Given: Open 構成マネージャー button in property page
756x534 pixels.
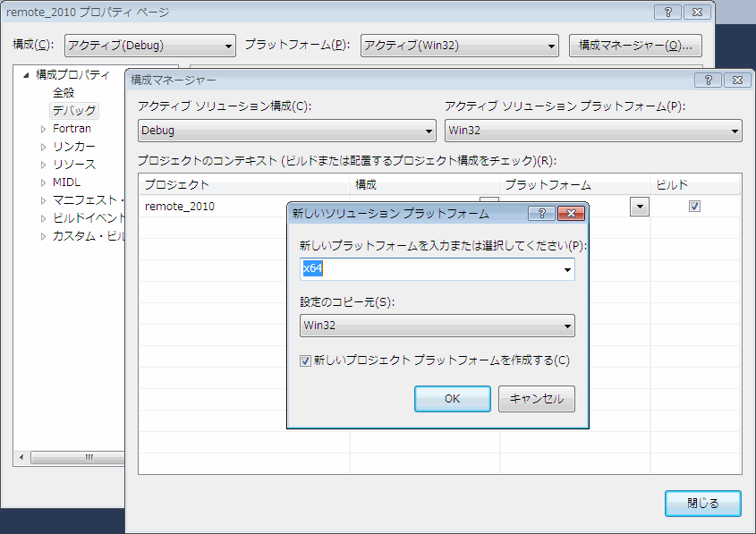Looking at the screenshot, I should [635, 46].
